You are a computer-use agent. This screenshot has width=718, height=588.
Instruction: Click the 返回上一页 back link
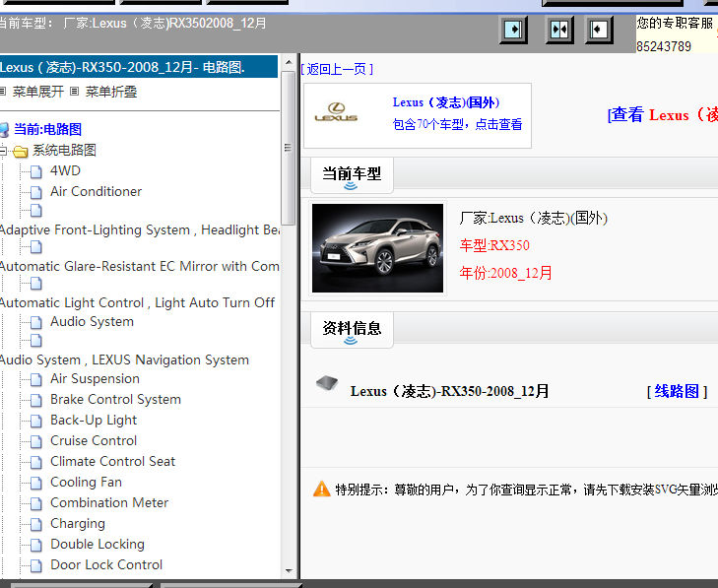(x=337, y=70)
